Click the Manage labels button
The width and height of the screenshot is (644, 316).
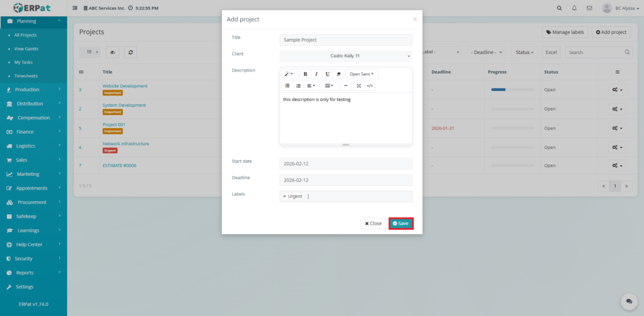[565, 32]
